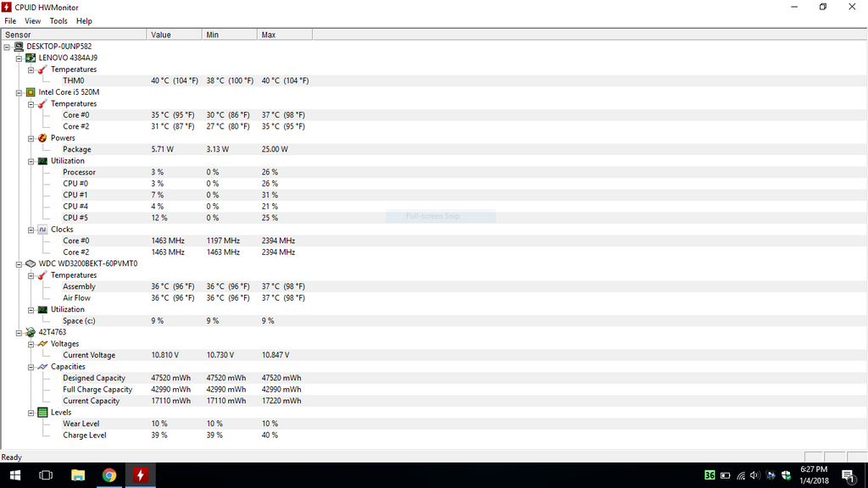Click the 17110 mWh Current Capacity value
868x488 pixels.
coord(171,401)
